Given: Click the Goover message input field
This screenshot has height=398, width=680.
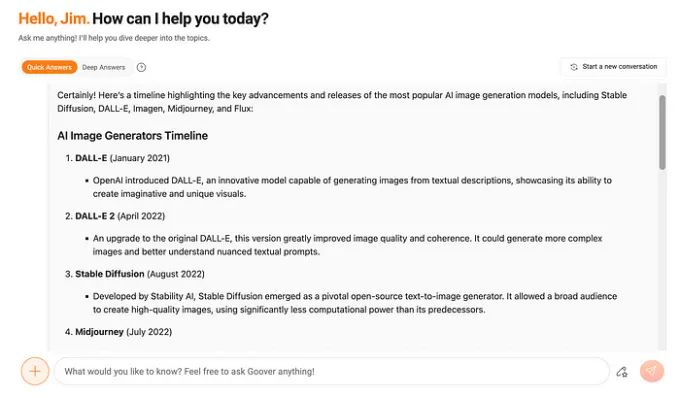Looking at the screenshot, I should coord(332,372).
